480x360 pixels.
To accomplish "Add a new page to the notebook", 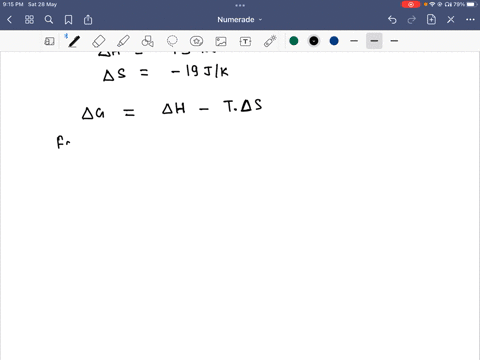I will click(x=431, y=20).
